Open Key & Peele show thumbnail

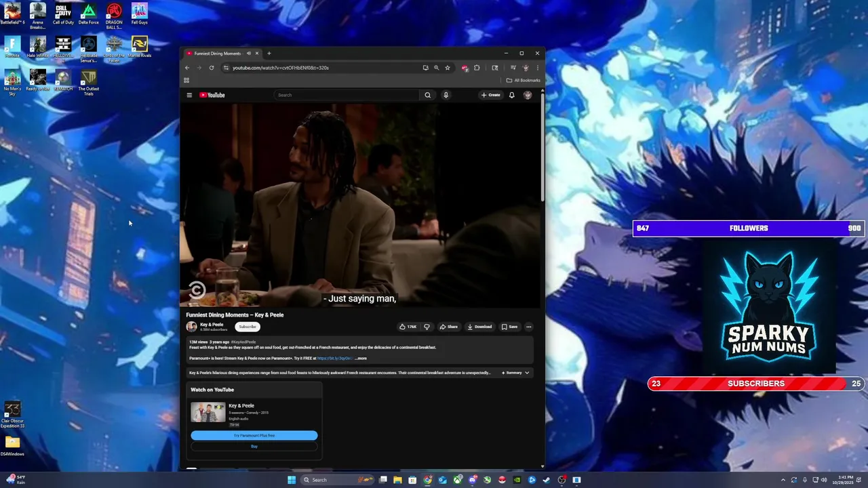pyautogui.click(x=208, y=412)
